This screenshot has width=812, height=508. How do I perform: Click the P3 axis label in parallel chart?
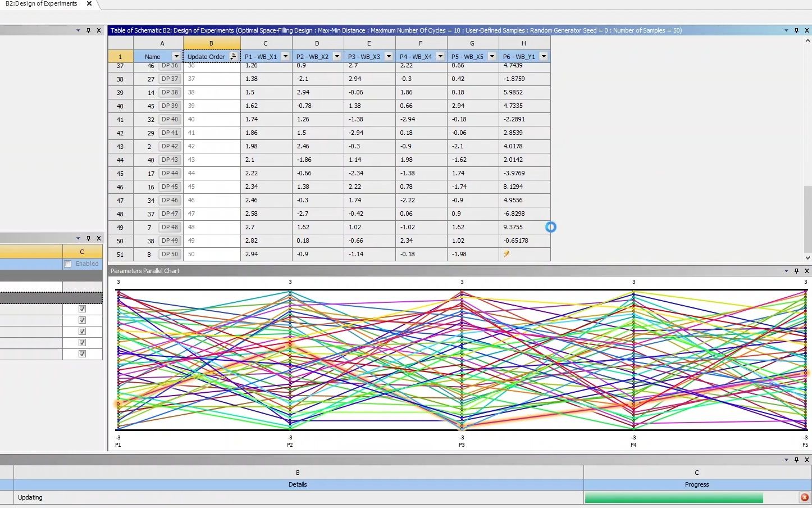[x=462, y=444]
